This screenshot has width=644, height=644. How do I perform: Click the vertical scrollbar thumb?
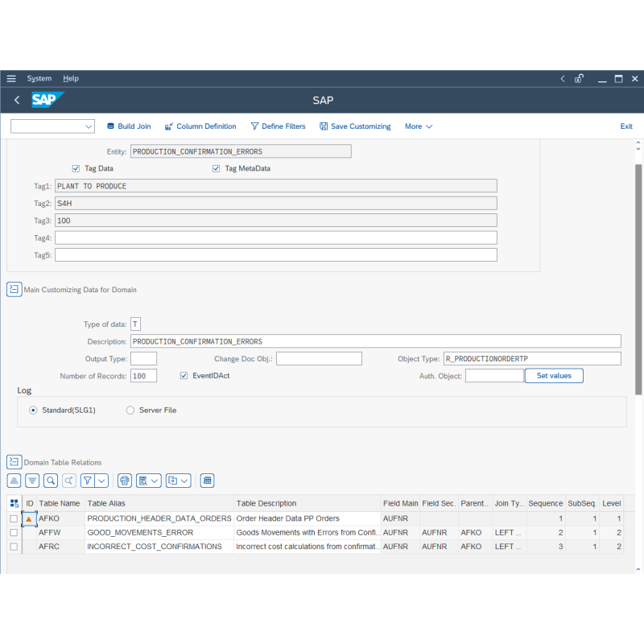tap(638, 279)
